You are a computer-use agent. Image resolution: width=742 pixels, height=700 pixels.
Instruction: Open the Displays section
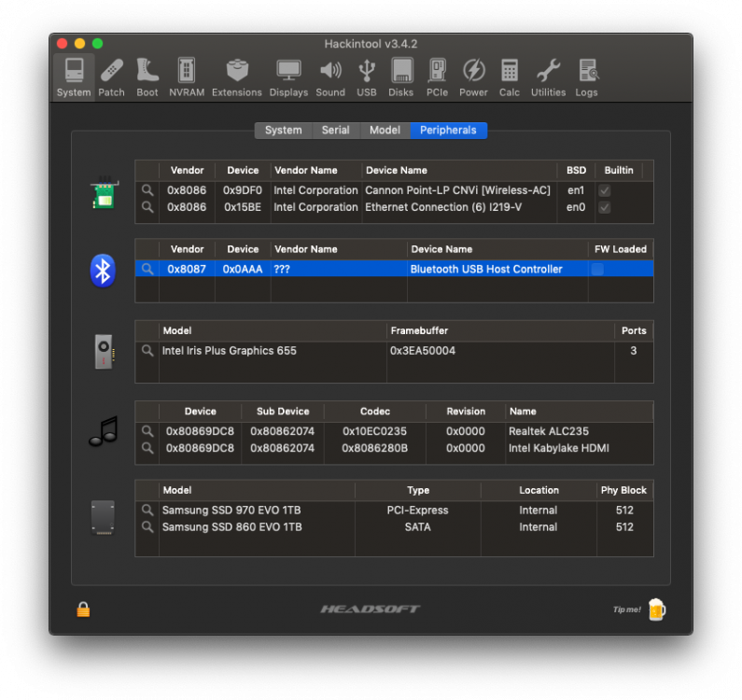coord(288,77)
